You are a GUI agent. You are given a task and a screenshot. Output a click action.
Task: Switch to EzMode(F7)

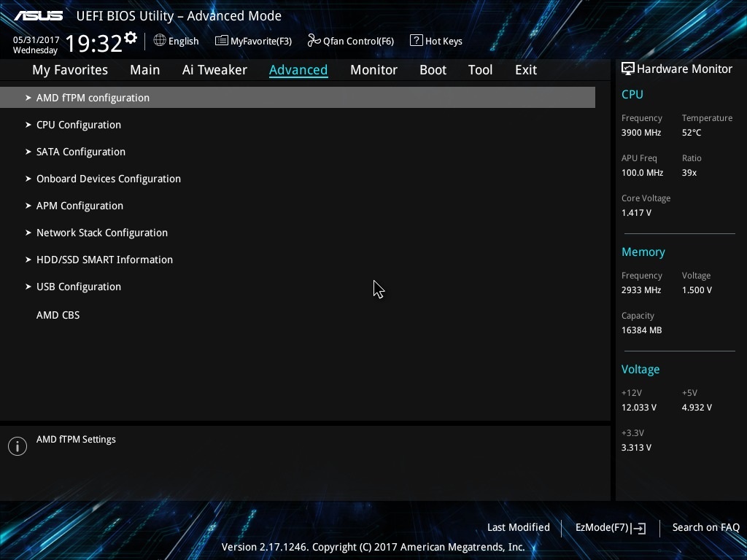611,528
